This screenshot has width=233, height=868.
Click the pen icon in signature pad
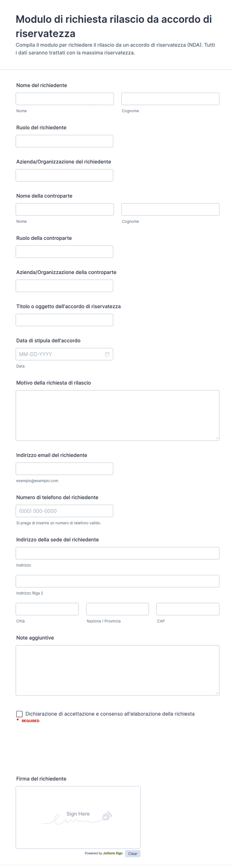pos(107,816)
